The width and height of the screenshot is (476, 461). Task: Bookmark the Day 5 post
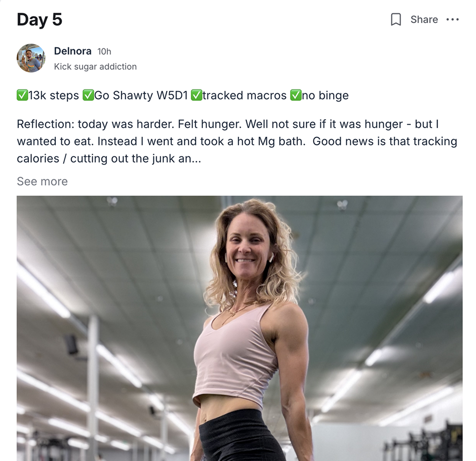pos(395,19)
